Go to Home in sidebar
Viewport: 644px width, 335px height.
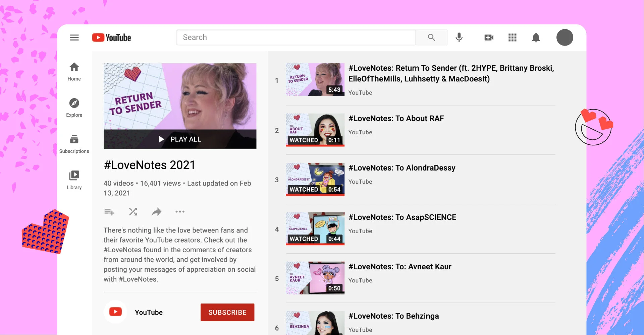[74, 72]
